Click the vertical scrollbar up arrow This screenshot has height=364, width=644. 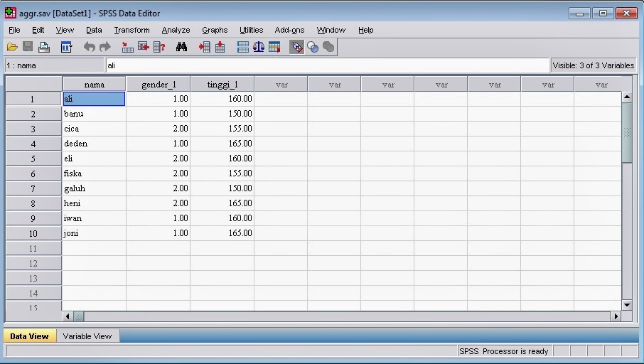pyautogui.click(x=627, y=97)
